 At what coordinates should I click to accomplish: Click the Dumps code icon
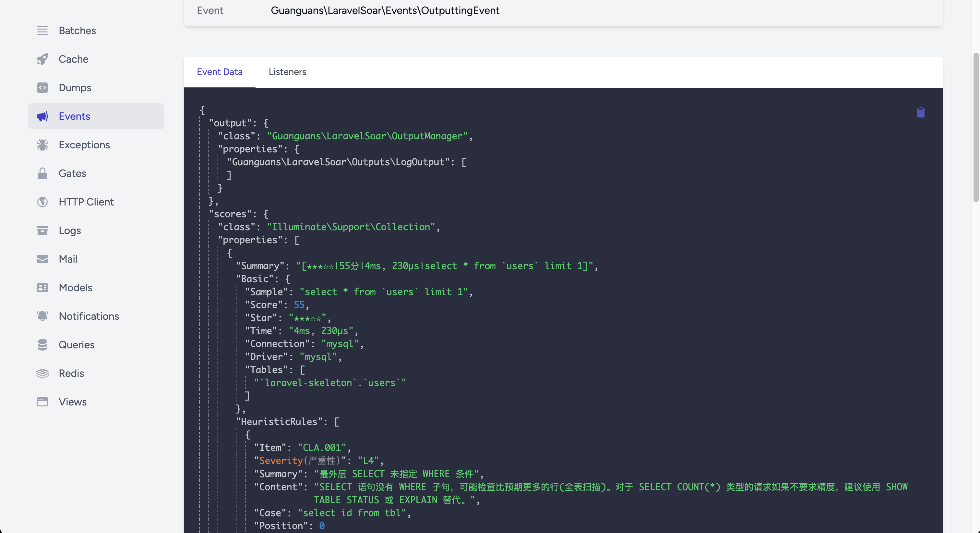coord(42,88)
